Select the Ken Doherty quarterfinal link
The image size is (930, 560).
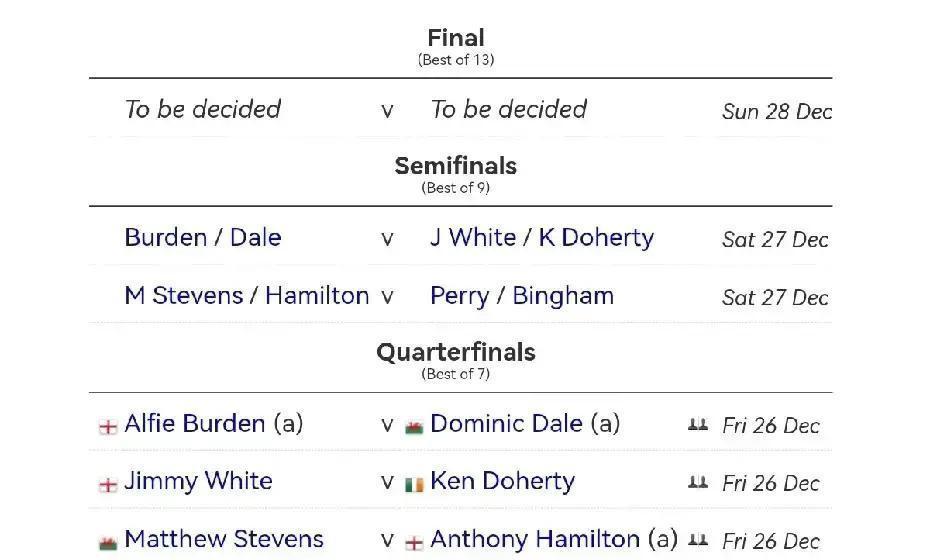[x=502, y=481]
